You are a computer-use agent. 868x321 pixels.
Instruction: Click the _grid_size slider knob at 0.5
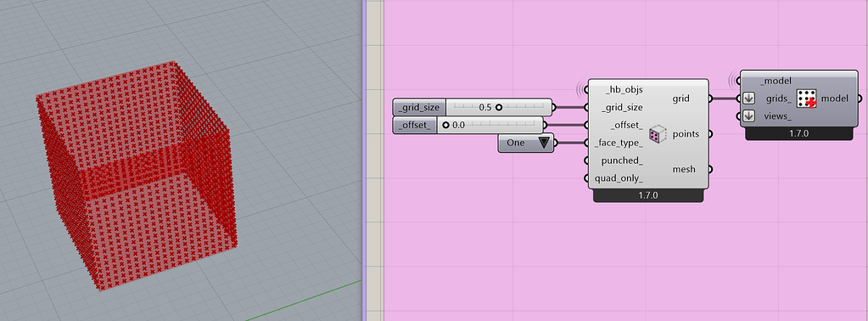499,108
